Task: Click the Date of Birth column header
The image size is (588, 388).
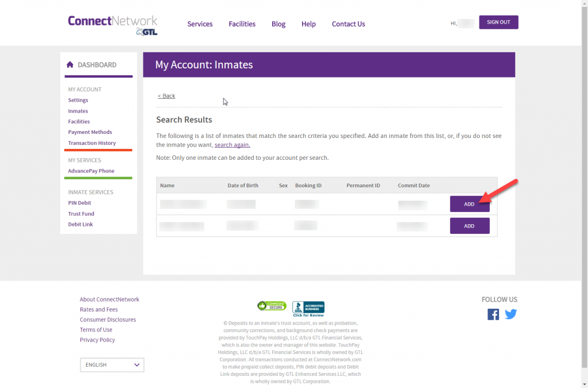Action: click(243, 185)
